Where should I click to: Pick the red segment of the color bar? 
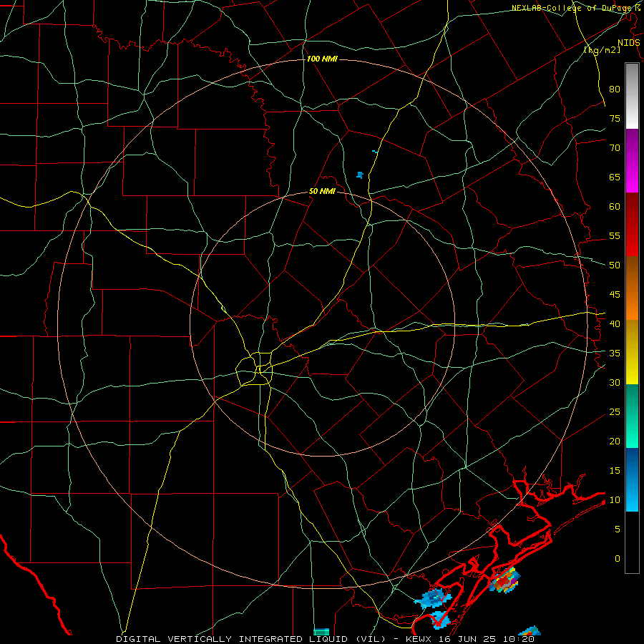[x=632, y=225]
